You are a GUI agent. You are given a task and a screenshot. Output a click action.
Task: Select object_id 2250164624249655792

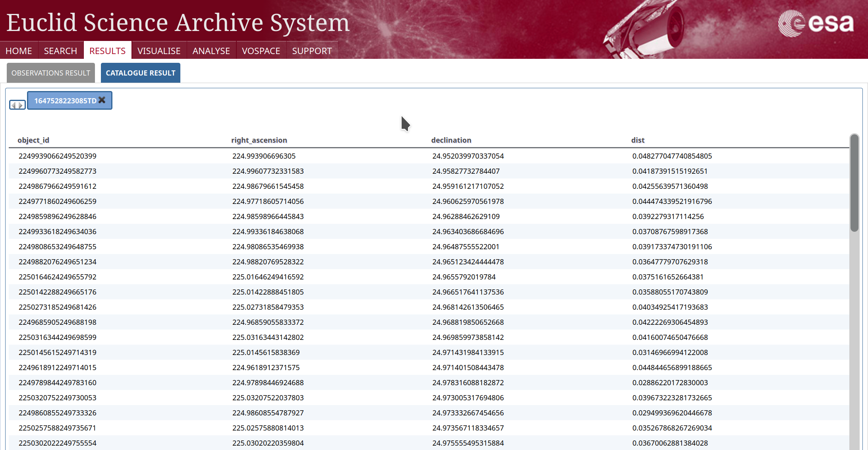click(x=58, y=277)
